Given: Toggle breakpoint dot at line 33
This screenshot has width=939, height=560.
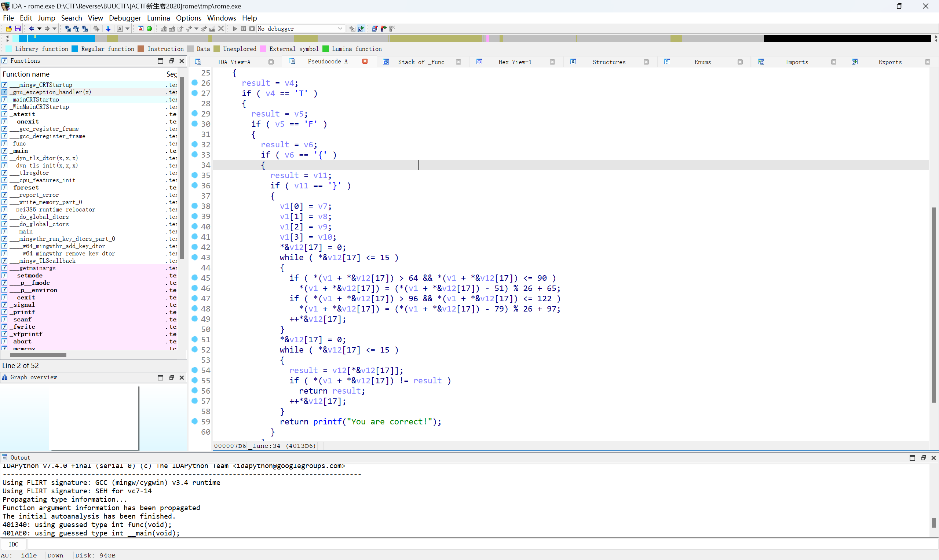Looking at the screenshot, I should tap(195, 154).
